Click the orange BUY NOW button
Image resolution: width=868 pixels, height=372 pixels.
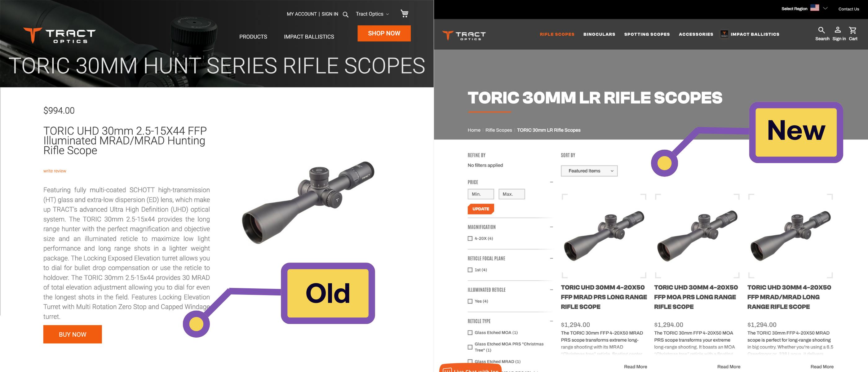point(73,334)
